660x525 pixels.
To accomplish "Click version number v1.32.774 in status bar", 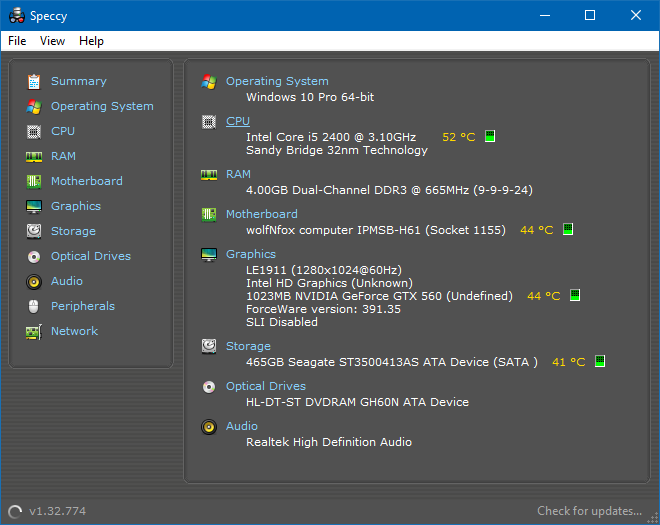I will click(x=58, y=511).
